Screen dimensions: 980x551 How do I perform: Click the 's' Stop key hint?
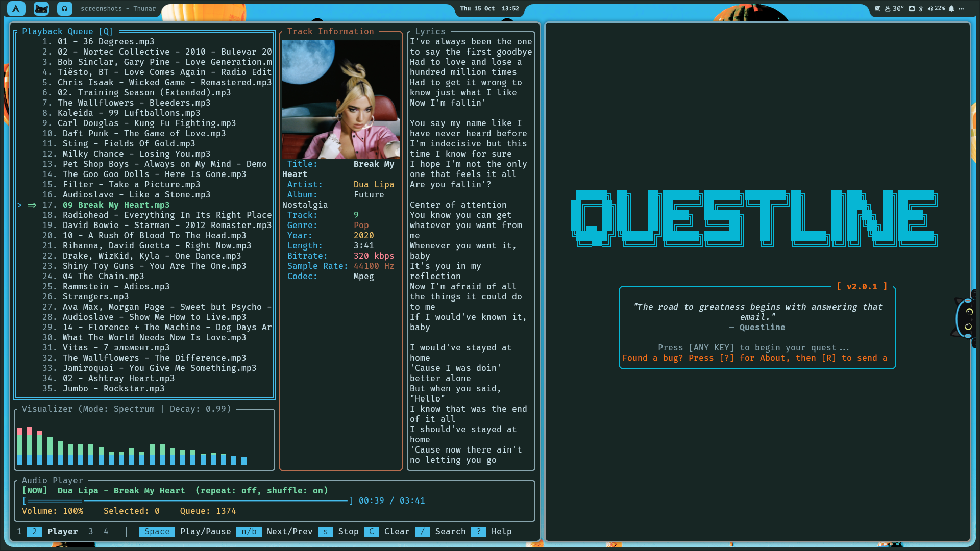click(x=338, y=531)
